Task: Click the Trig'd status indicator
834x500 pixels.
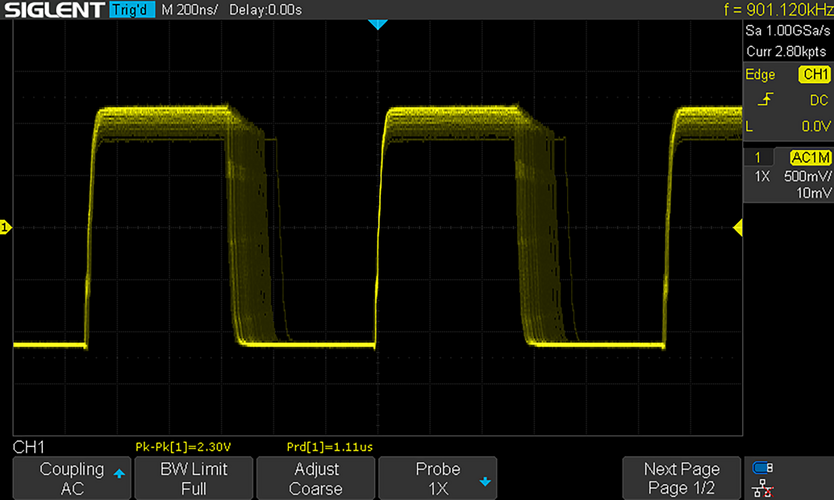Action: click(132, 10)
